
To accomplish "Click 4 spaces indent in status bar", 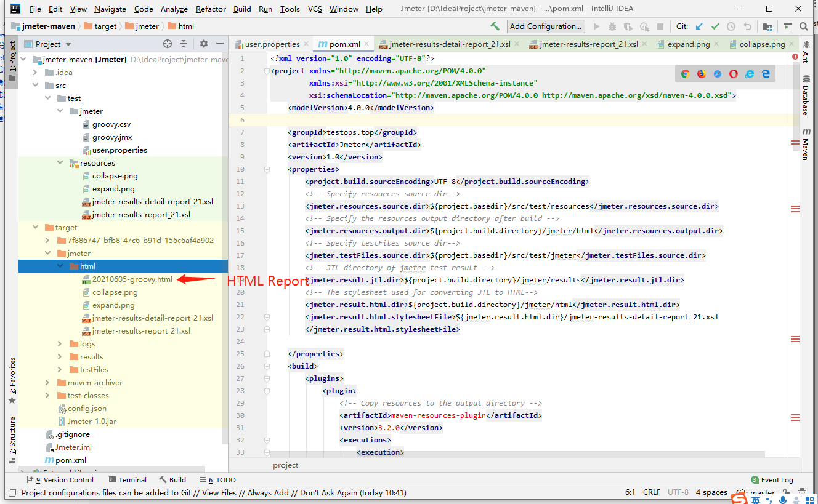I will click(711, 492).
